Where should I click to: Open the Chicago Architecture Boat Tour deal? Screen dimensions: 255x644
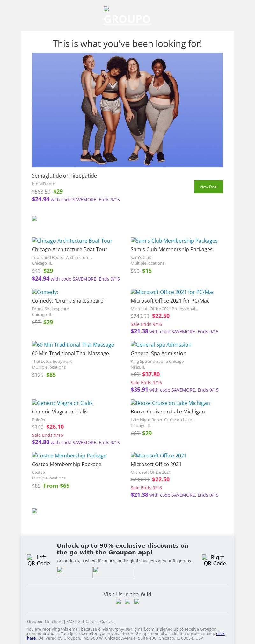coord(72,241)
